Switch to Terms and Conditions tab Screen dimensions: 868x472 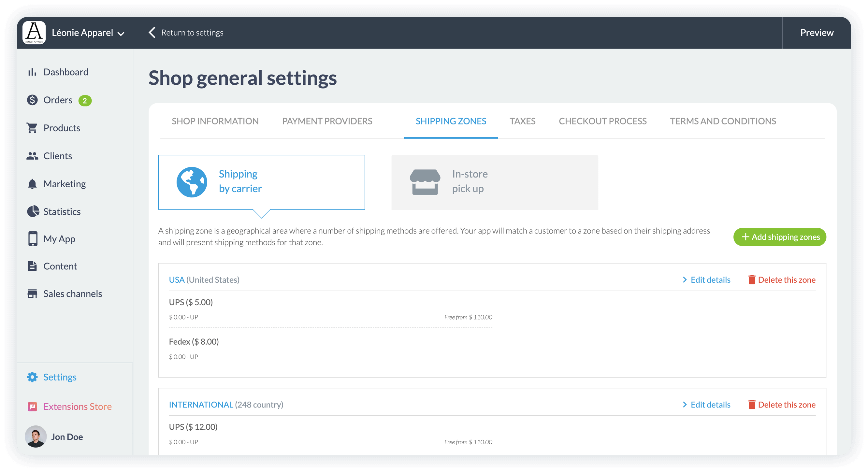[723, 121]
